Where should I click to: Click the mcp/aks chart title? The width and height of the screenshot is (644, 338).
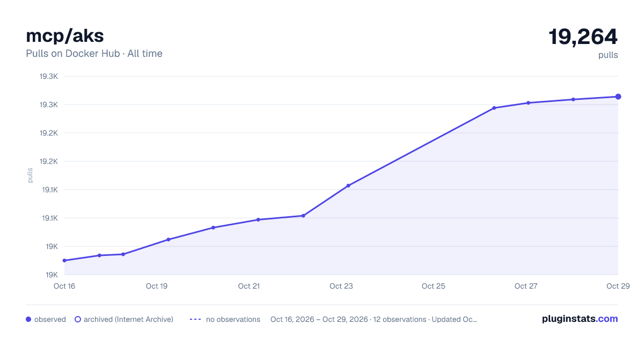click(x=65, y=35)
